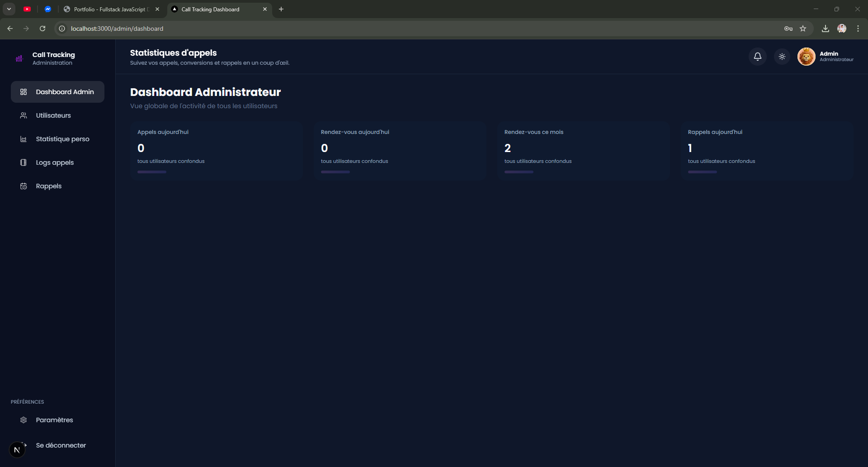The image size is (868, 467).
Task: Expand the browser tab search dropdown
Action: [x=9, y=9]
